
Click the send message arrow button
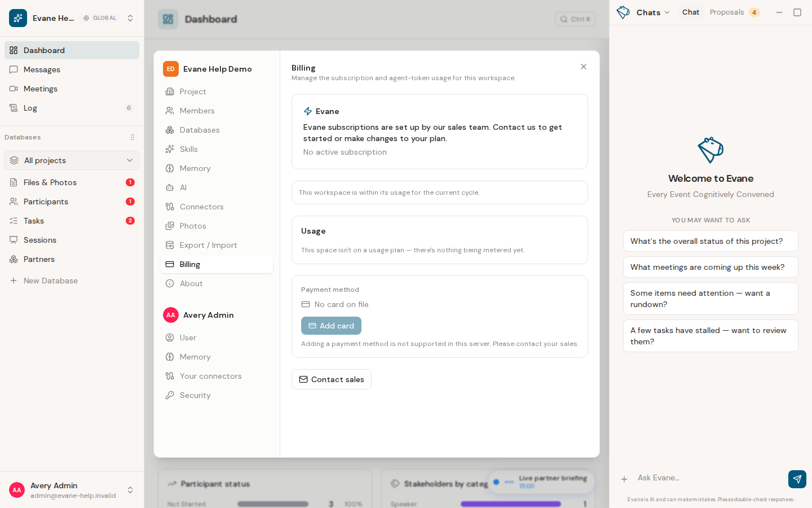797,479
